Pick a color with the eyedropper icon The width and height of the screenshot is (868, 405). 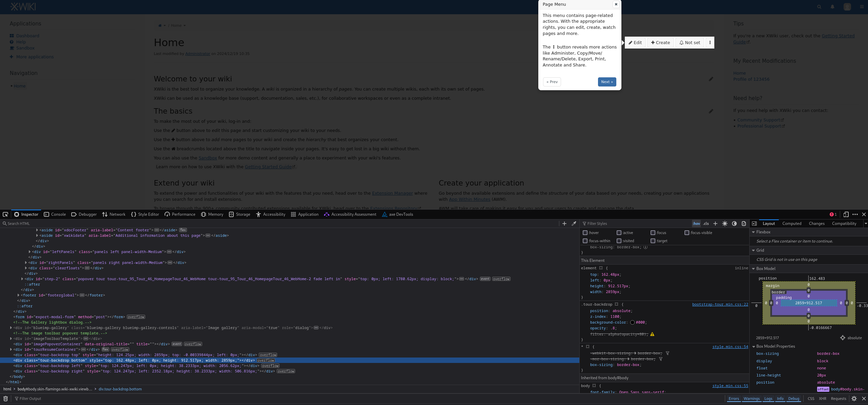tap(574, 224)
